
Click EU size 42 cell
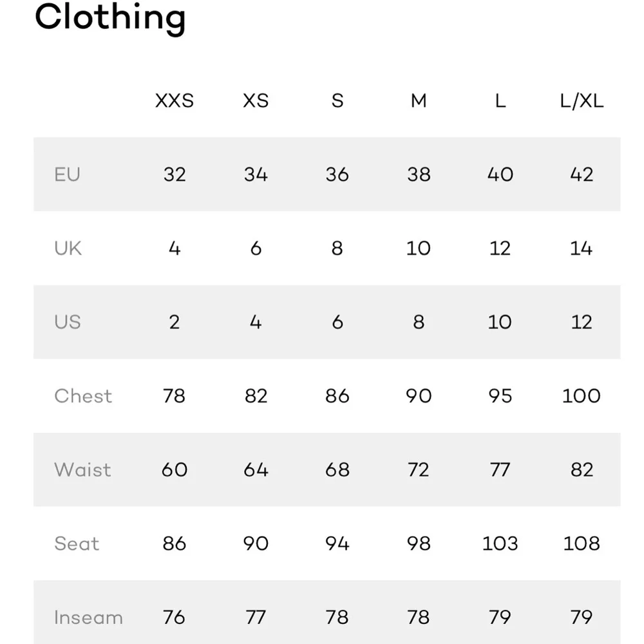pyautogui.click(x=582, y=175)
